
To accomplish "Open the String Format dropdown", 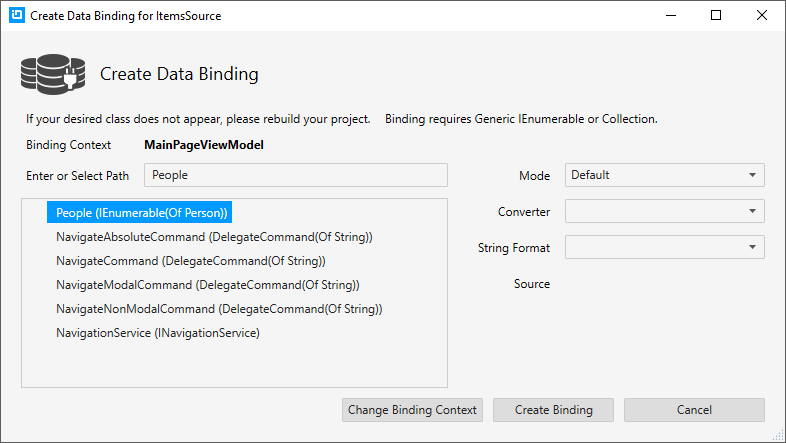I will (664, 247).
